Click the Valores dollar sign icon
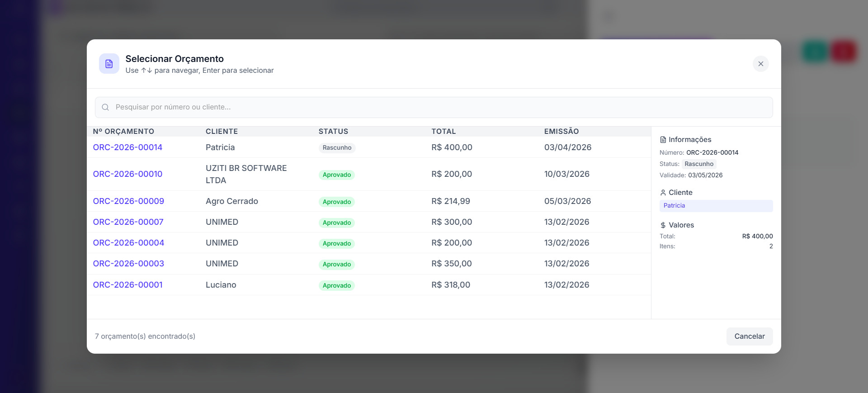The image size is (868, 393). click(x=663, y=225)
